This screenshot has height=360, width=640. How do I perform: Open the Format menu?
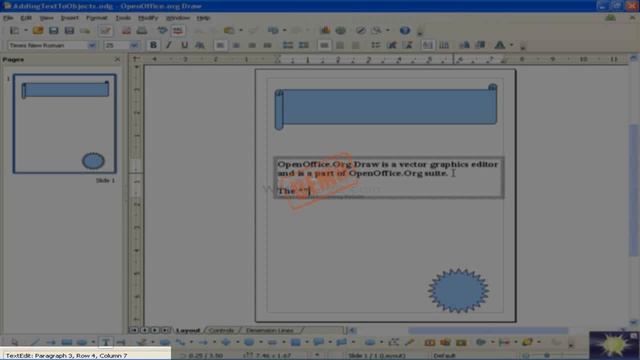click(97, 18)
